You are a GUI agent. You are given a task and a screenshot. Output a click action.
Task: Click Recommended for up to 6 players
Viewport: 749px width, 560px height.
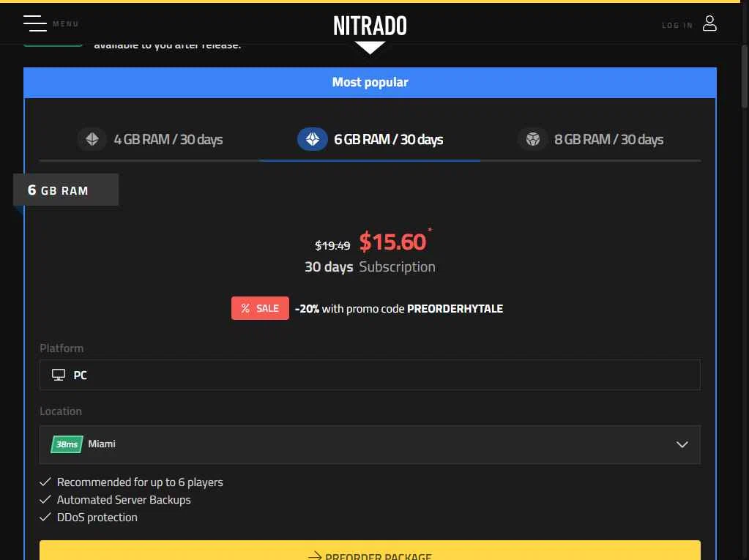140,482
